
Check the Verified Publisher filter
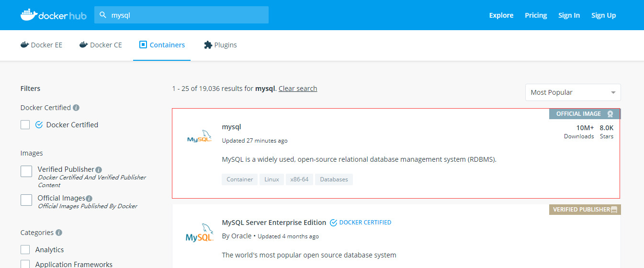26,171
